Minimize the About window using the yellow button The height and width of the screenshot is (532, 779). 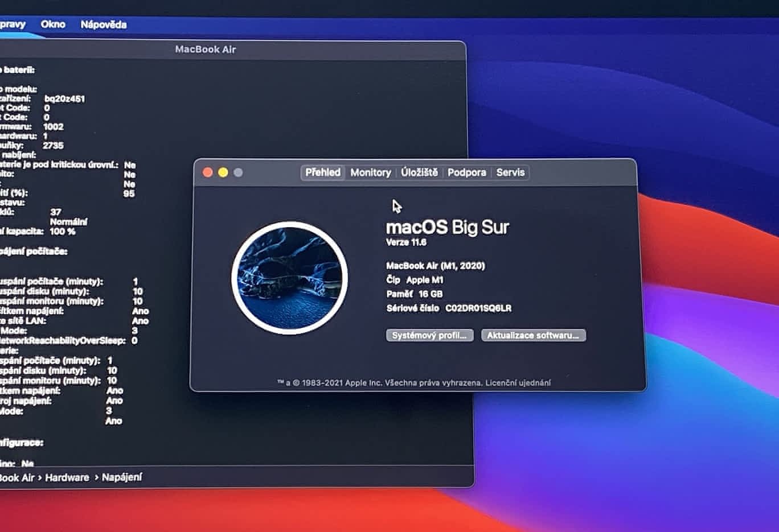223,172
